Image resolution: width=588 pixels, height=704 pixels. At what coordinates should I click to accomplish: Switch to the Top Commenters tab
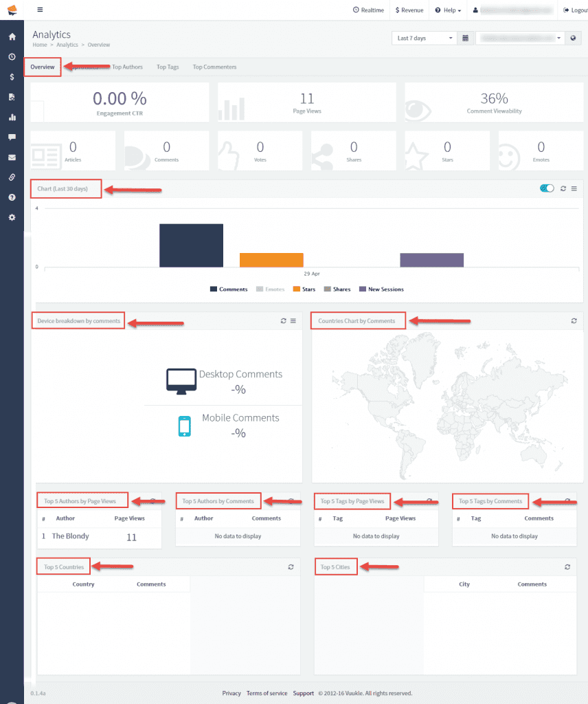coord(214,67)
